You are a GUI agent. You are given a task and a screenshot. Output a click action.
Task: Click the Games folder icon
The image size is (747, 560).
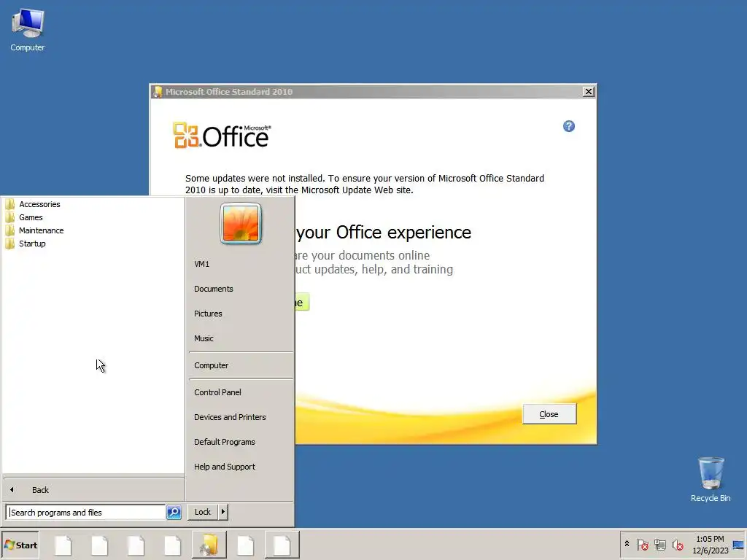point(10,217)
